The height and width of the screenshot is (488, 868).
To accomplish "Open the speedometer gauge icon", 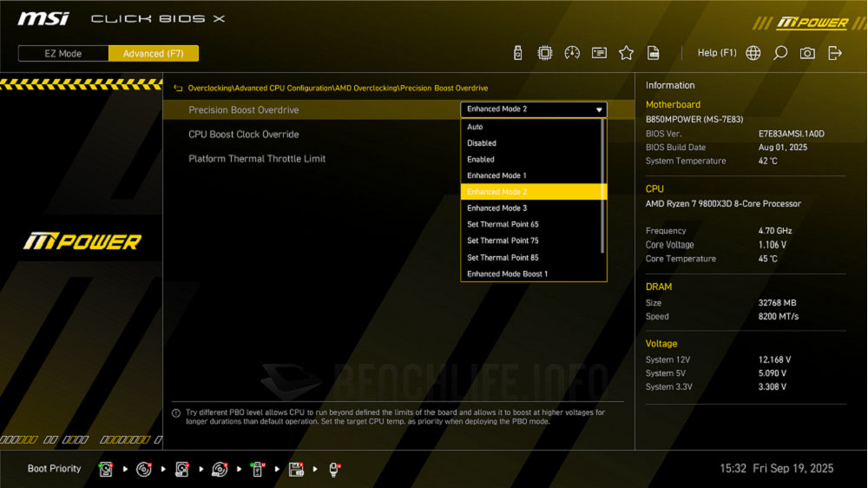I will (x=572, y=53).
